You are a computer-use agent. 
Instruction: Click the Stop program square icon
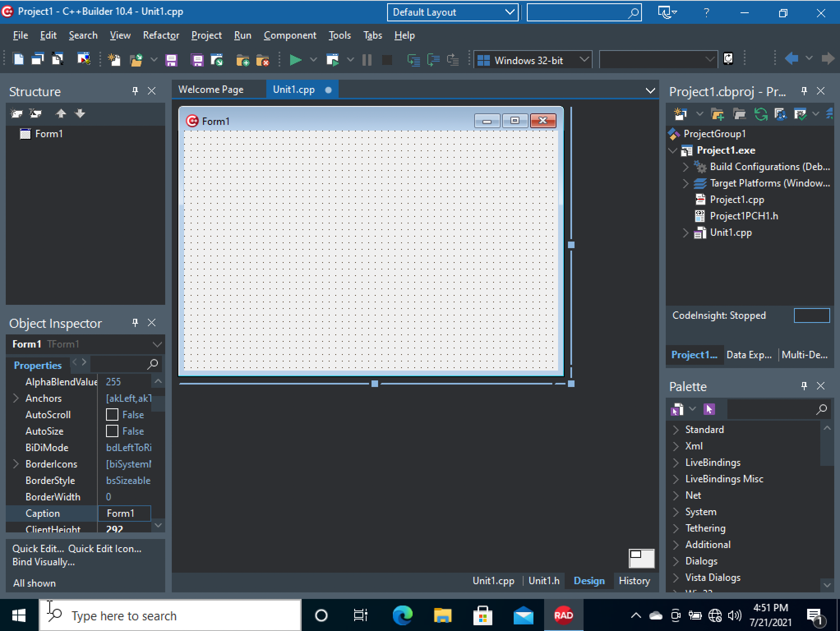click(387, 60)
